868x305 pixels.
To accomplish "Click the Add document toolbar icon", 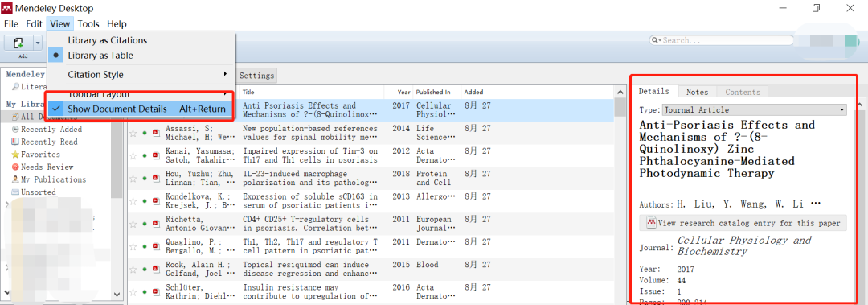I will pos(18,43).
